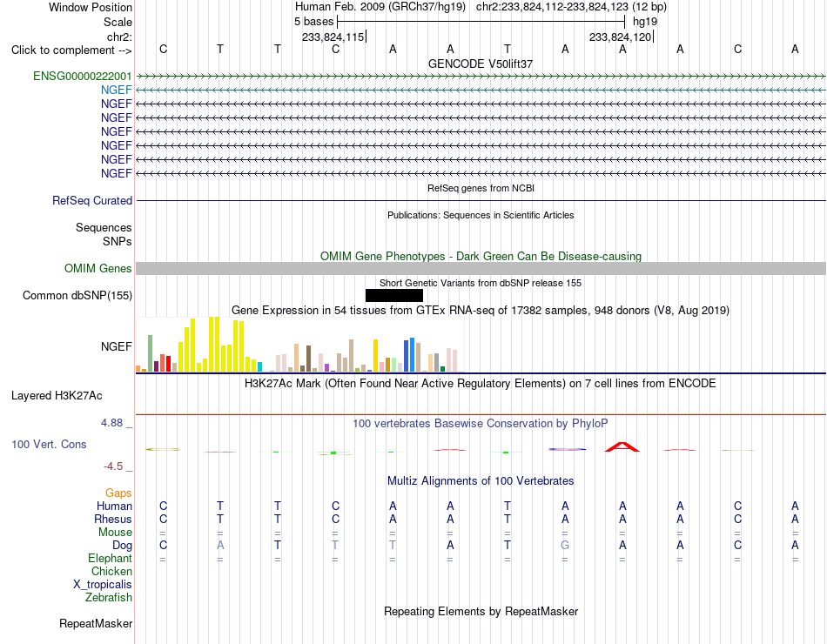Image resolution: width=827 pixels, height=644 pixels.
Task: Click the OMIM Gene Phenotypes track title
Action: 481,257
